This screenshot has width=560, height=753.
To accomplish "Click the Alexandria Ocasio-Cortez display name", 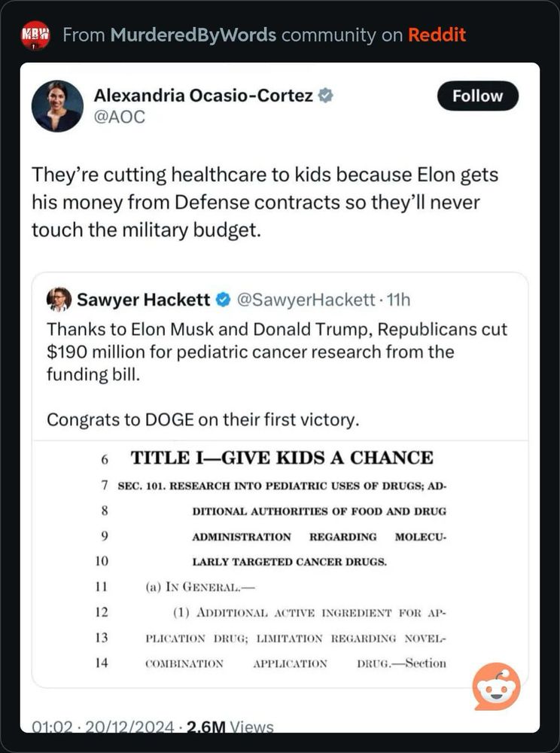I will [x=202, y=96].
